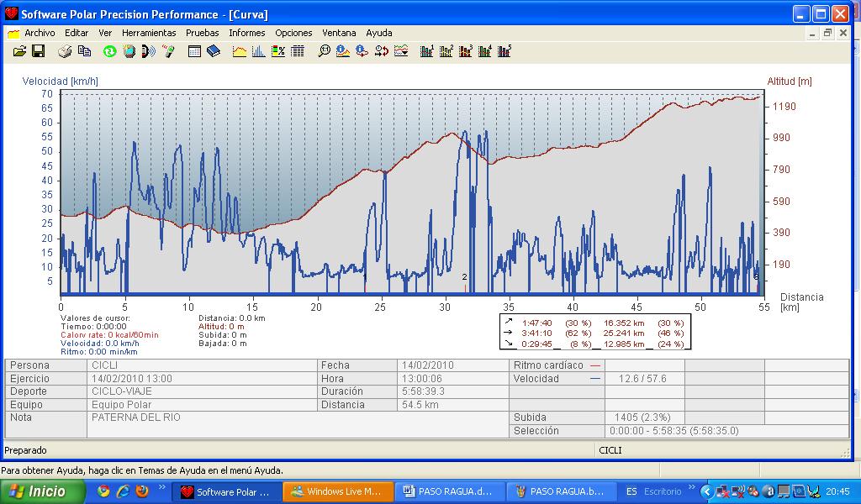
Task: Click lap marker 1 on the curve
Action: pyautogui.click(x=365, y=278)
